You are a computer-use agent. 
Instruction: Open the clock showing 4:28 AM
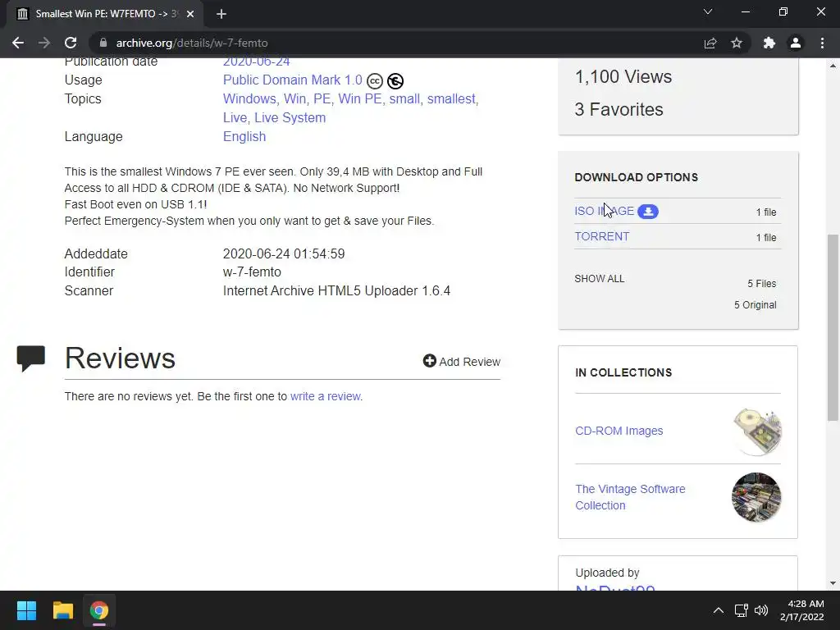tap(802, 610)
